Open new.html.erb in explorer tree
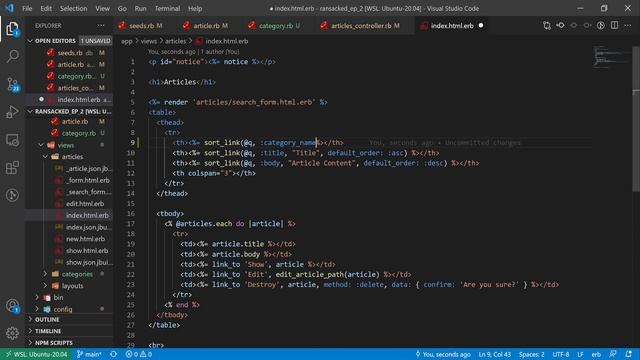Screen dimensions: 640x360 pyautogui.click(x=85, y=239)
